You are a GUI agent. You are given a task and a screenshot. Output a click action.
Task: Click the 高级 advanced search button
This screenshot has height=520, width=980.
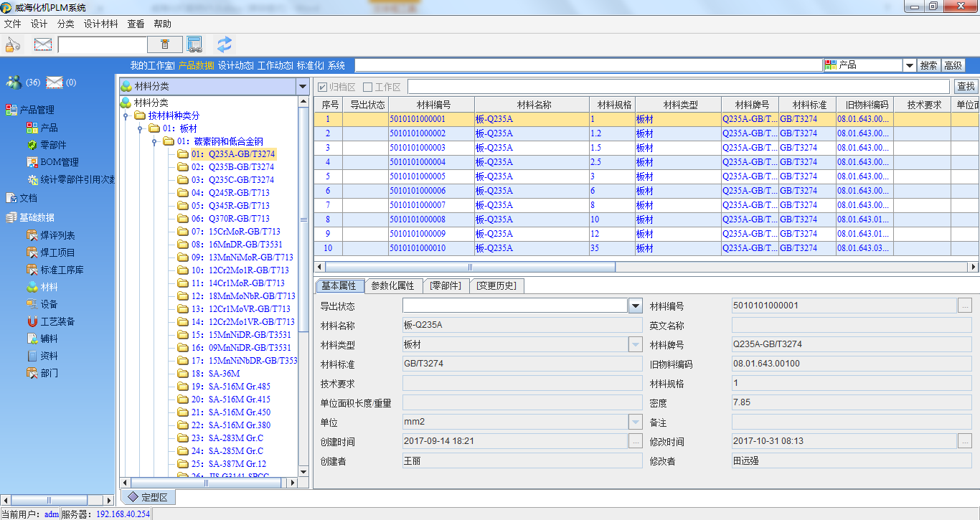pyautogui.click(x=953, y=65)
